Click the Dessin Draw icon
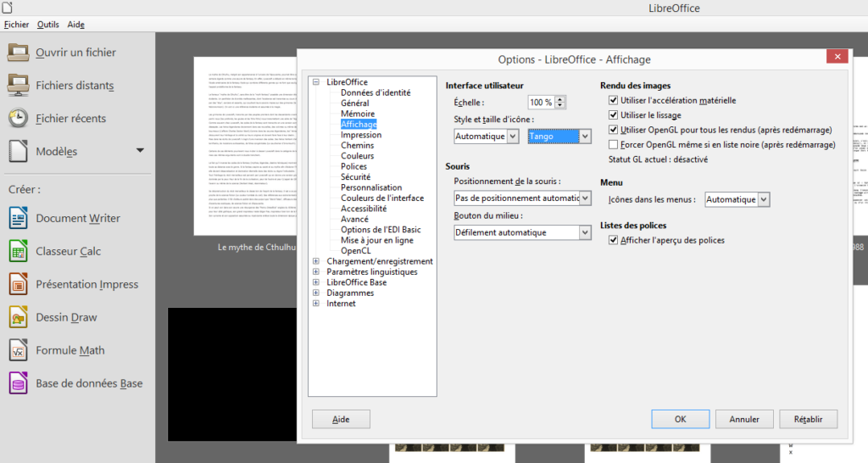 [19, 317]
